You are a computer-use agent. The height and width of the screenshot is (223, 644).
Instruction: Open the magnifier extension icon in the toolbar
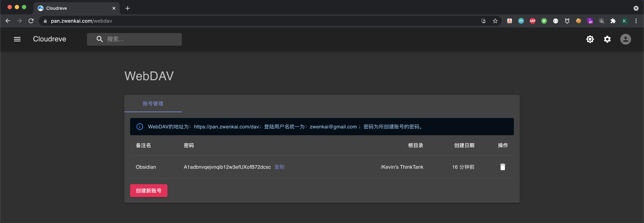pos(601,21)
